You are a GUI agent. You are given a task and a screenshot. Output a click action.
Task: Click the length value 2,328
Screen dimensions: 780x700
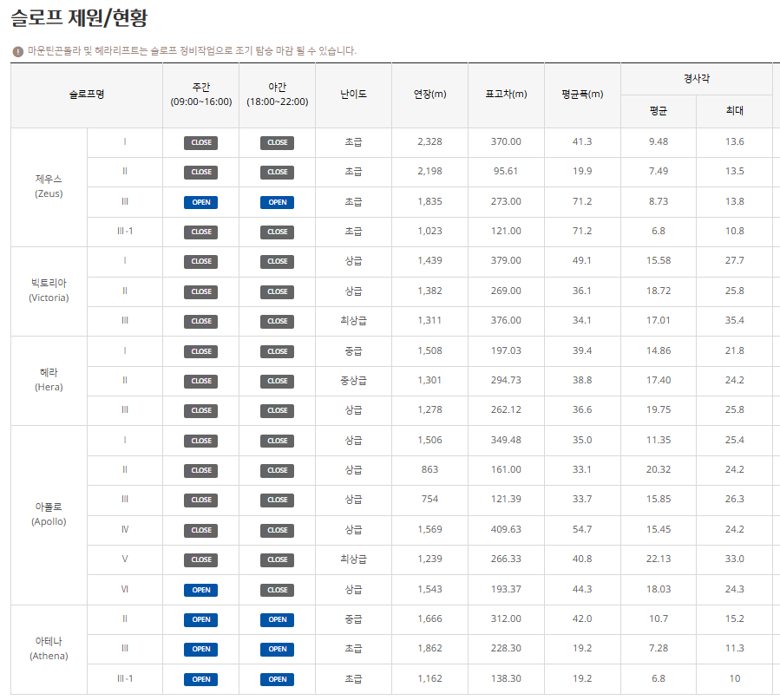[x=429, y=142]
